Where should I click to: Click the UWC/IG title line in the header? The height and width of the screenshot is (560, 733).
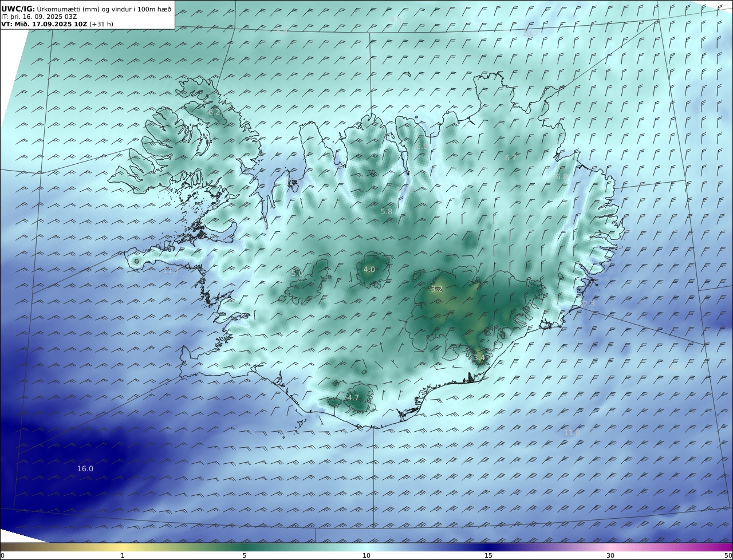click(86, 9)
